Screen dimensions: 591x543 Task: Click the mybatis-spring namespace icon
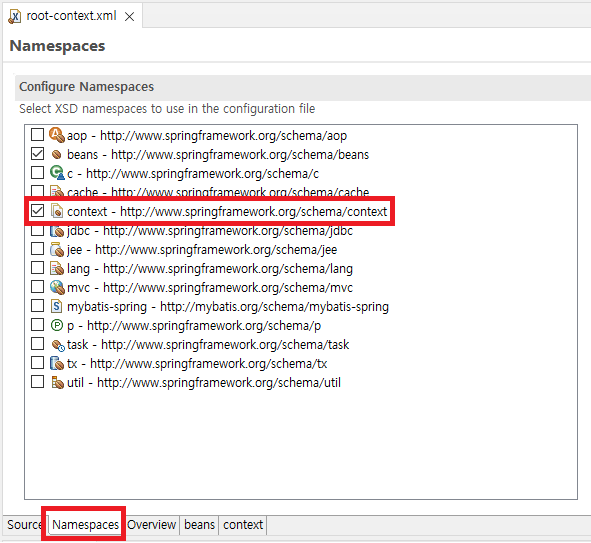coord(57,306)
